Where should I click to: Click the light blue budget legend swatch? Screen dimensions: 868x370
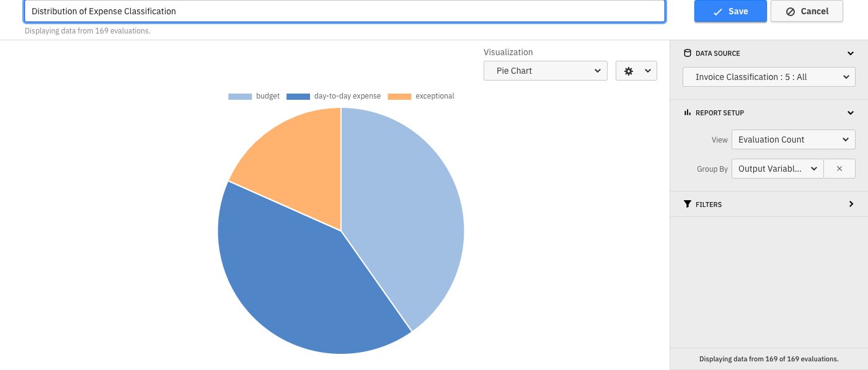point(239,96)
